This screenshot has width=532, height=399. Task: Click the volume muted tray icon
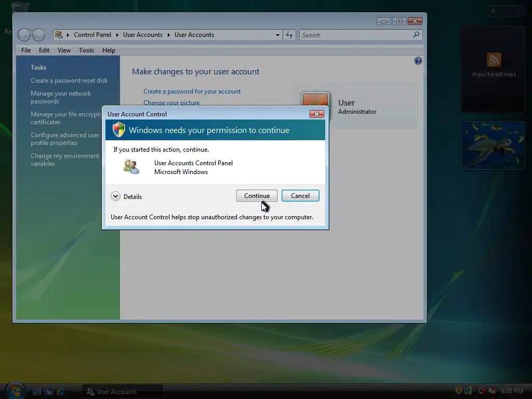coord(492,391)
